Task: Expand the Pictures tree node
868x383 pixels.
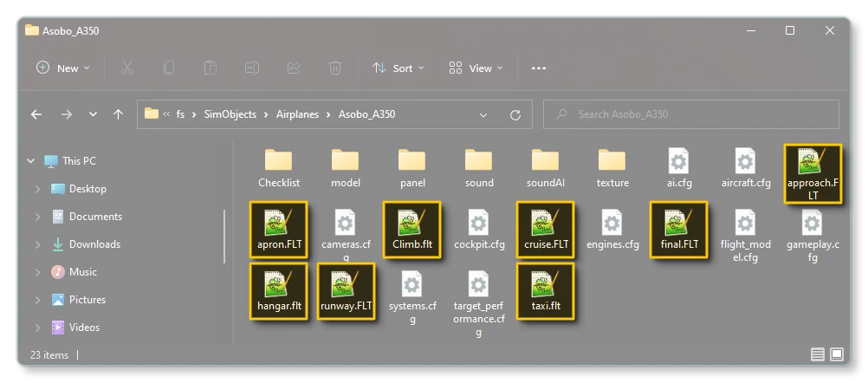Action: (37, 300)
